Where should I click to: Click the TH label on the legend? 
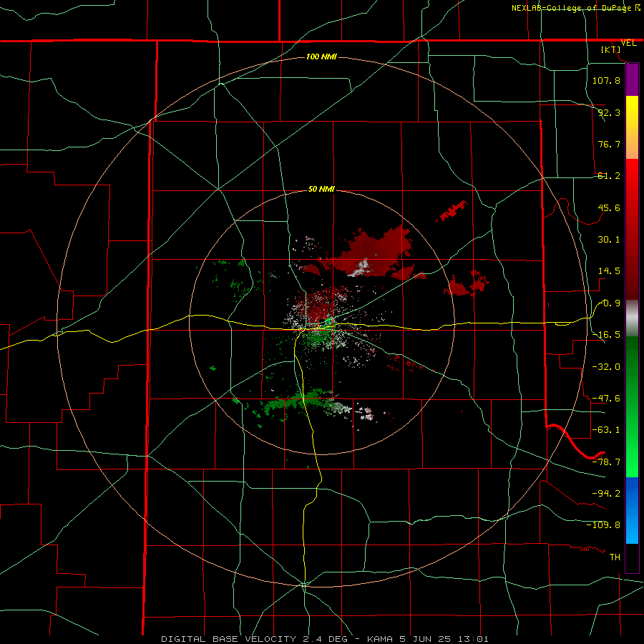tap(615, 557)
